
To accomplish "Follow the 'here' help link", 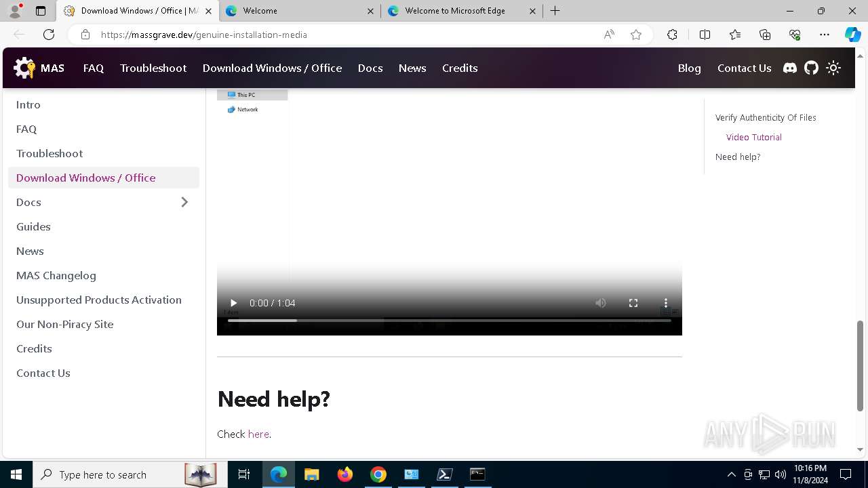I will point(258,434).
